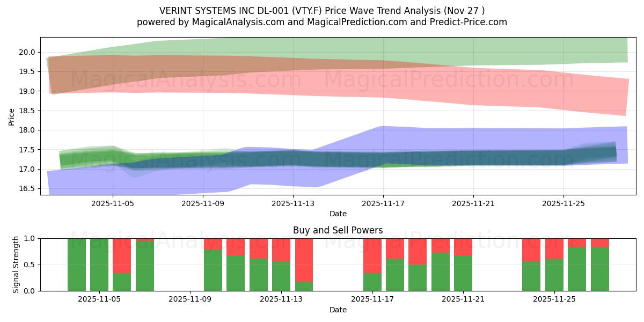The image size is (644, 322).
Task: Click the 'Date' label under the Buy and Sell Powers chart
Action: pos(338,310)
